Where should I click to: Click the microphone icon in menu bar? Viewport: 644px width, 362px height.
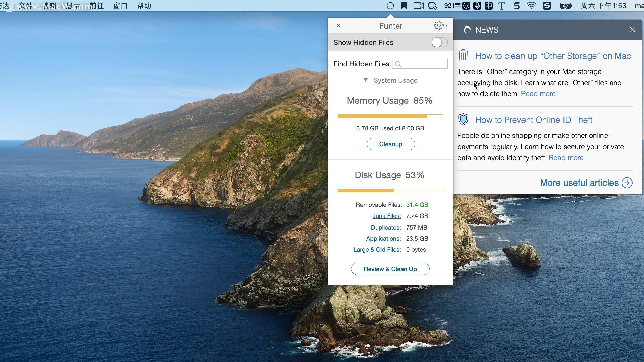[478, 5]
